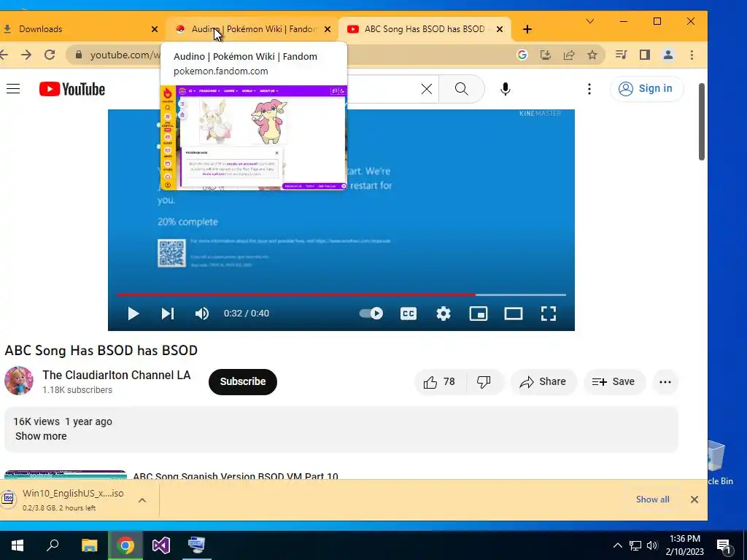
Task: Click the Sign in button
Action: tap(646, 88)
